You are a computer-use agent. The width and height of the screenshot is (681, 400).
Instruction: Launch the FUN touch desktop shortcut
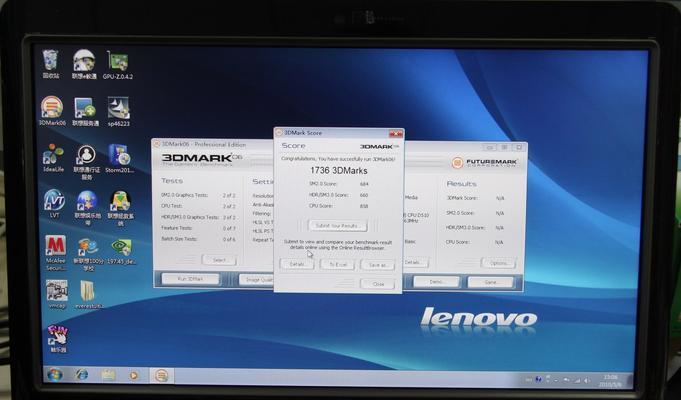(x=58, y=338)
